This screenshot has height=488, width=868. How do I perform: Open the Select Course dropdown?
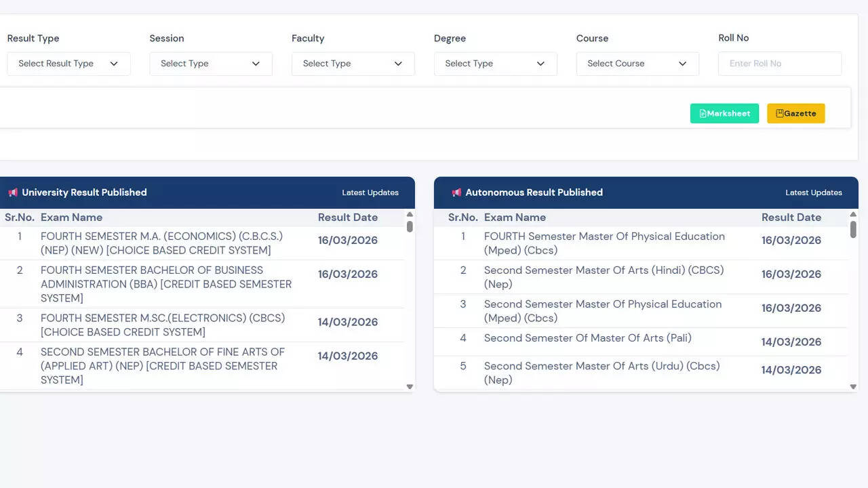[637, 64]
